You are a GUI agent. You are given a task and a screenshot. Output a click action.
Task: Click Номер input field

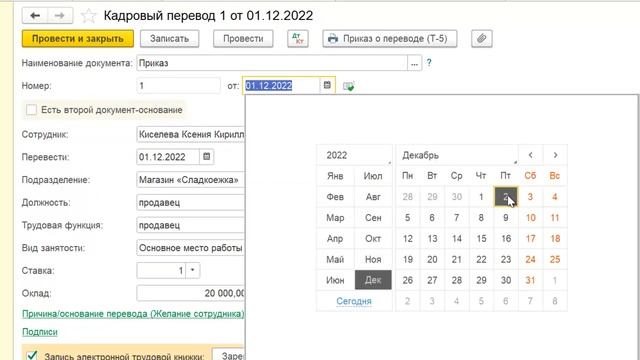pos(178,86)
